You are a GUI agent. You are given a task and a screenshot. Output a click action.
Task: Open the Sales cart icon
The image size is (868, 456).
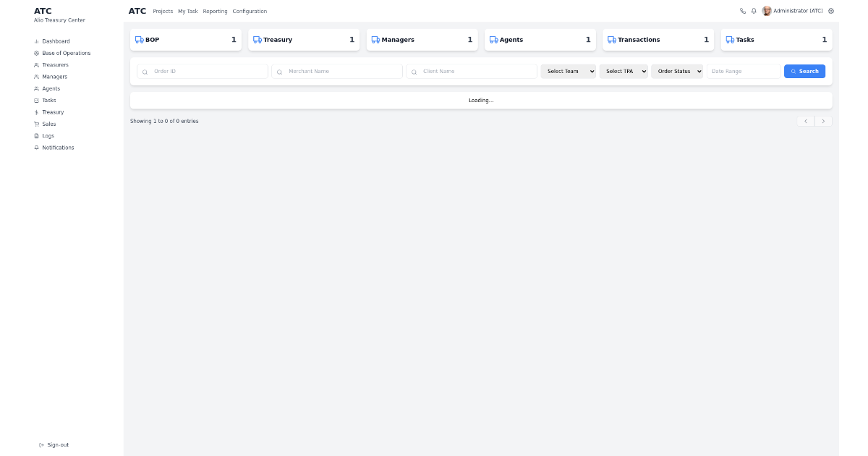(x=37, y=124)
